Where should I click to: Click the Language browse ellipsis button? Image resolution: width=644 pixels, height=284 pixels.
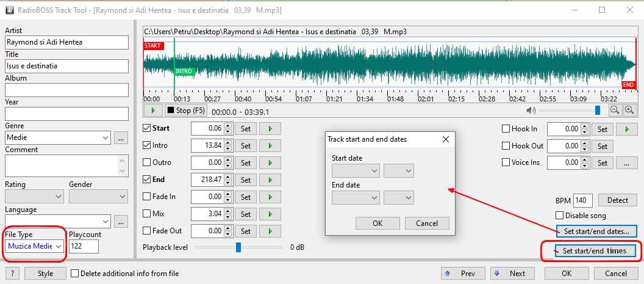(x=121, y=222)
